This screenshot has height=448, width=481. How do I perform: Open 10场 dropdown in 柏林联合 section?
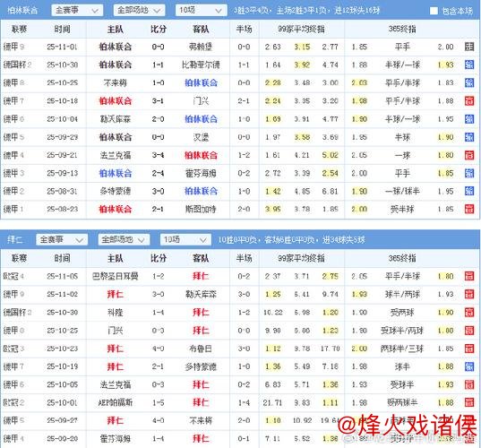click(x=201, y=11)
